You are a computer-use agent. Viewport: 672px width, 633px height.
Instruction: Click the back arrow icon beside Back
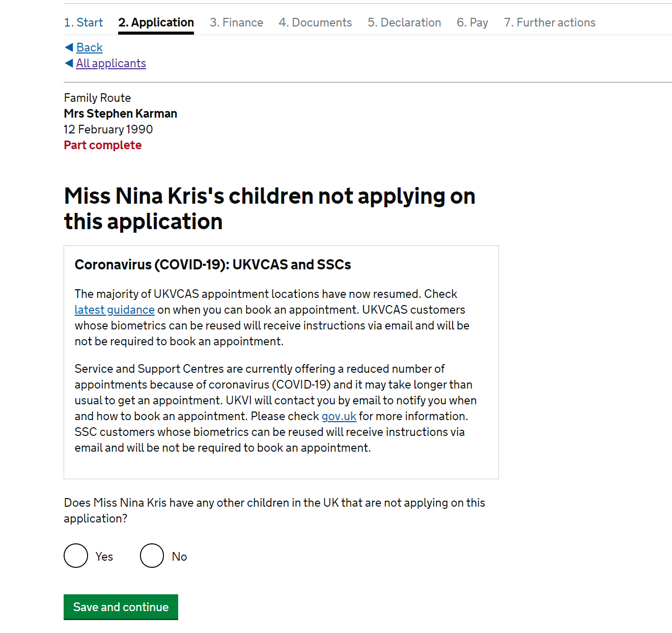click(69, 47)
